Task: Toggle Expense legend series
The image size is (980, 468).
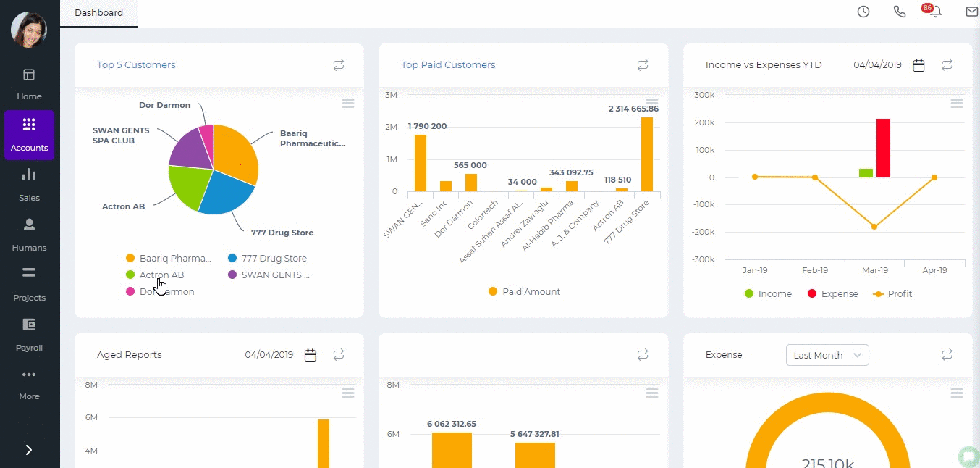Action: [832, 293]
